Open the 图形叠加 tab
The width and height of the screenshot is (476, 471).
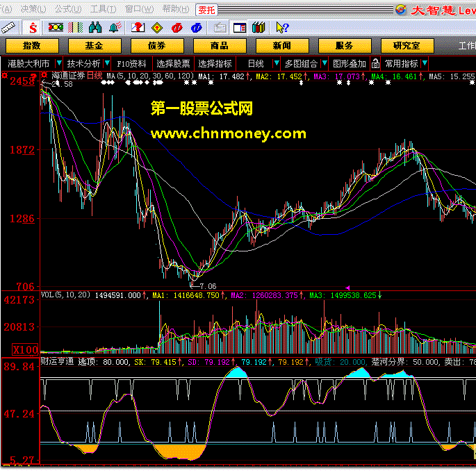pos(350,64)
